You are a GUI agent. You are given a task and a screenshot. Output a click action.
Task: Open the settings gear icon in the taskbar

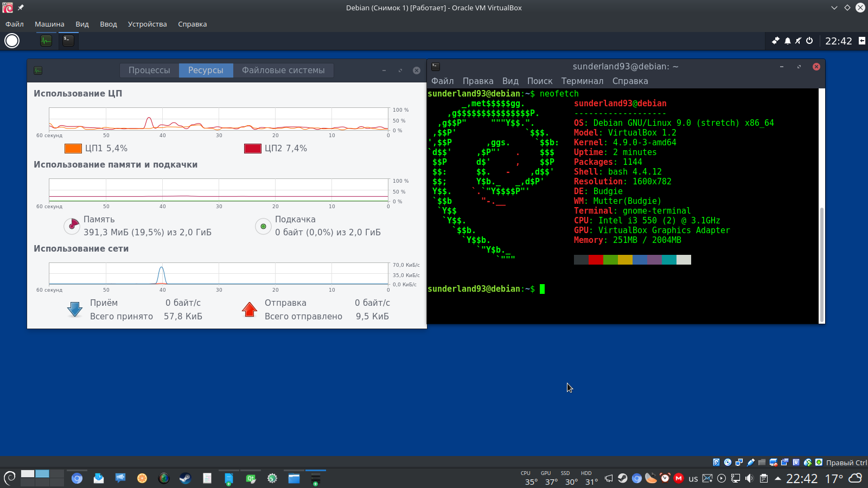272,479
